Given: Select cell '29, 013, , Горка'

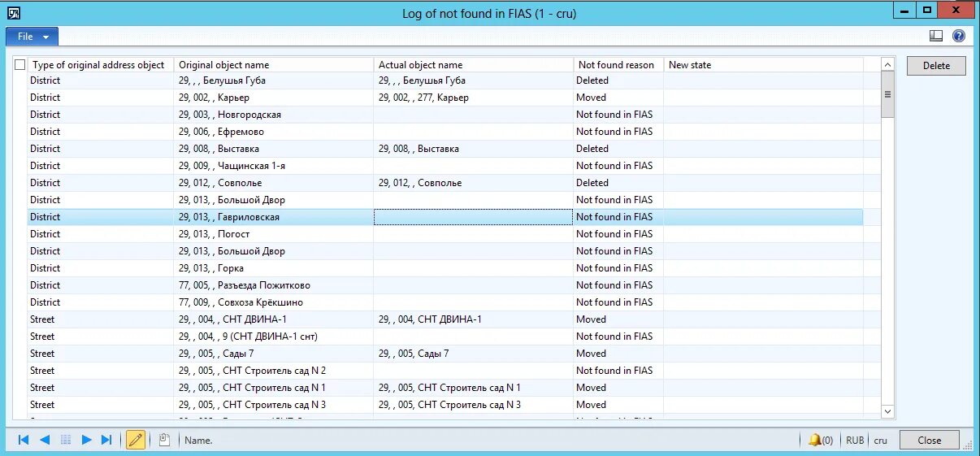Looking at the screenshot, I should (274, 268).
